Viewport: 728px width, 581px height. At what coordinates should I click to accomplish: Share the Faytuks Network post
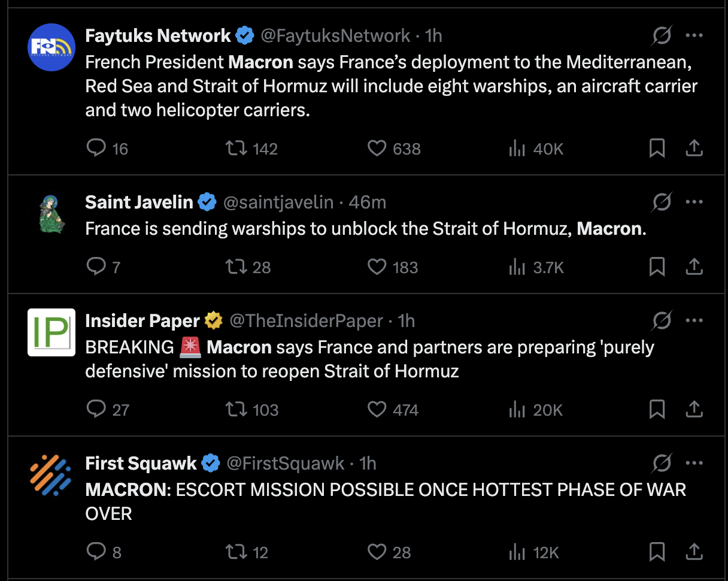[693, 148]
